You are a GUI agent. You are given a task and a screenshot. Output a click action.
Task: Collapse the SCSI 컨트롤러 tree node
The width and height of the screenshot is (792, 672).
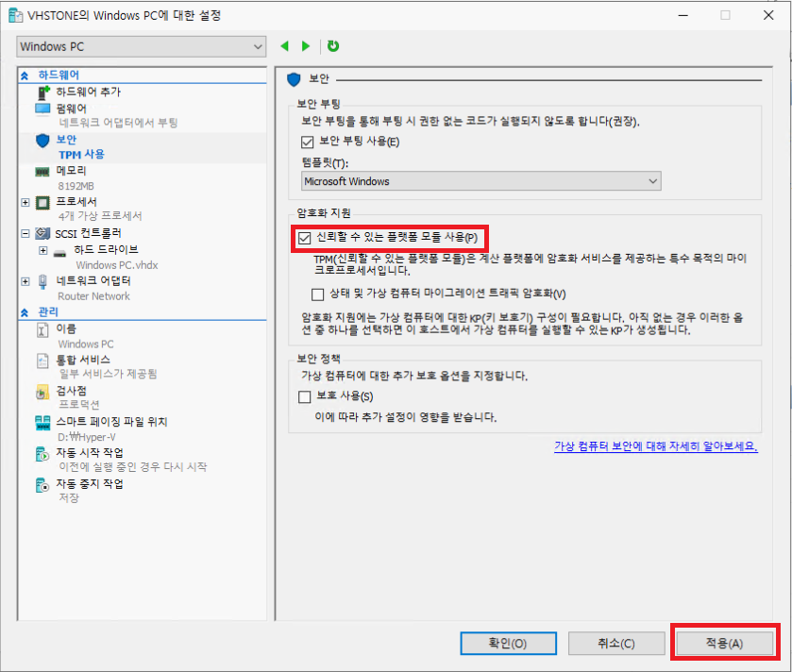[x=25, y=233]
